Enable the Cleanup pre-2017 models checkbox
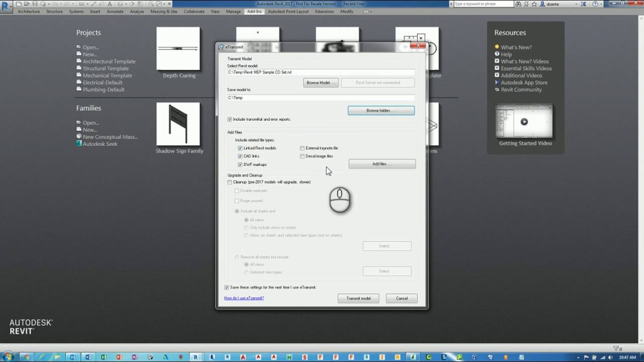 230,182
